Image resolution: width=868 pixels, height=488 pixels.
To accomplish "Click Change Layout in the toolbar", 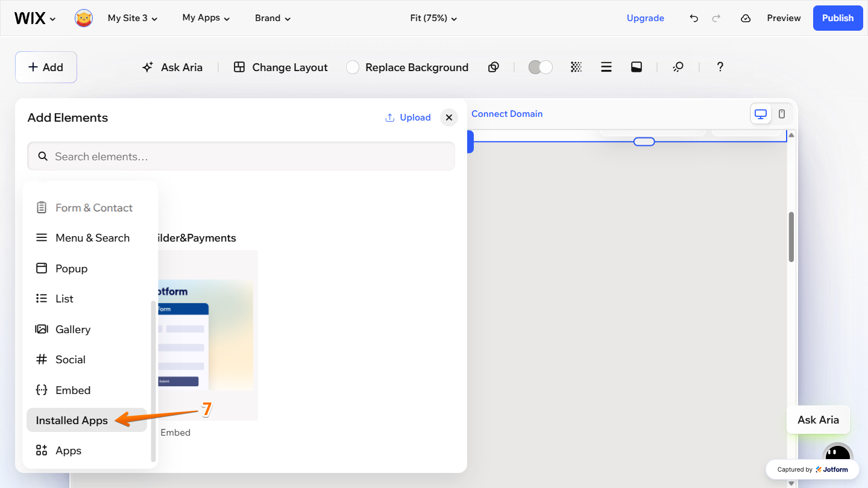I will click(281, 67).
